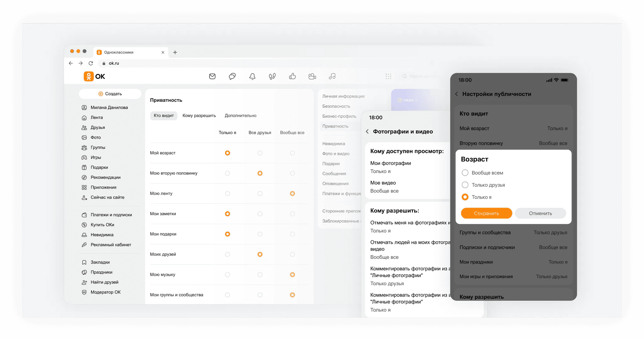The height and width of the screenshot is (339, 644).
Task: Set Мою музыку to Только я
Action: 228,275
